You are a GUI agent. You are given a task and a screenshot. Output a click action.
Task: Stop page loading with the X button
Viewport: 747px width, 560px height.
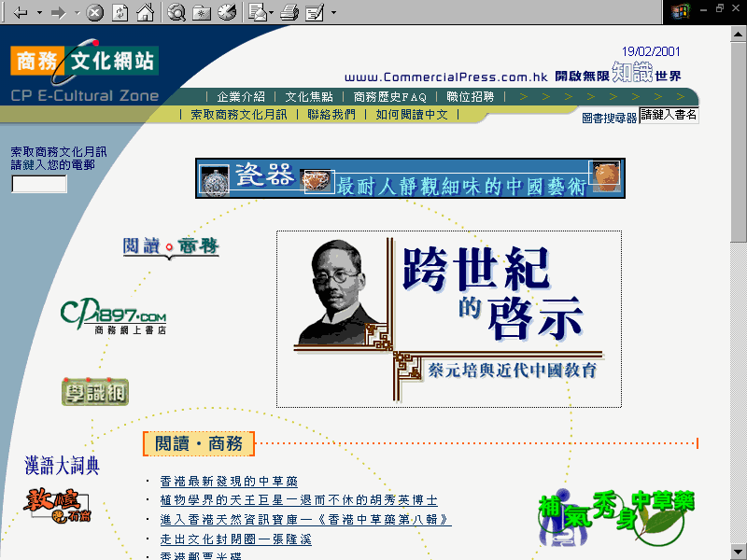click(x=94, y=12)
